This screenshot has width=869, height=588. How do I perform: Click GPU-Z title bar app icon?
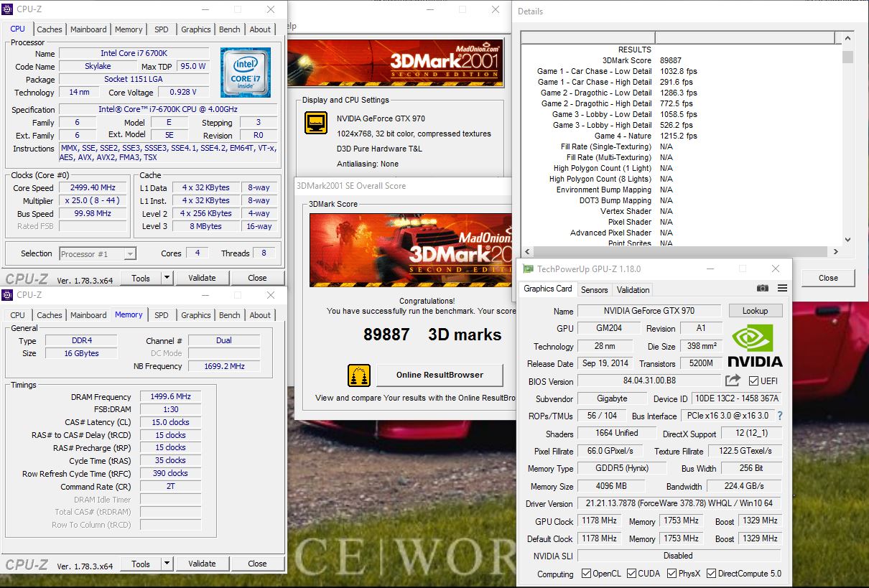(528, 269)
